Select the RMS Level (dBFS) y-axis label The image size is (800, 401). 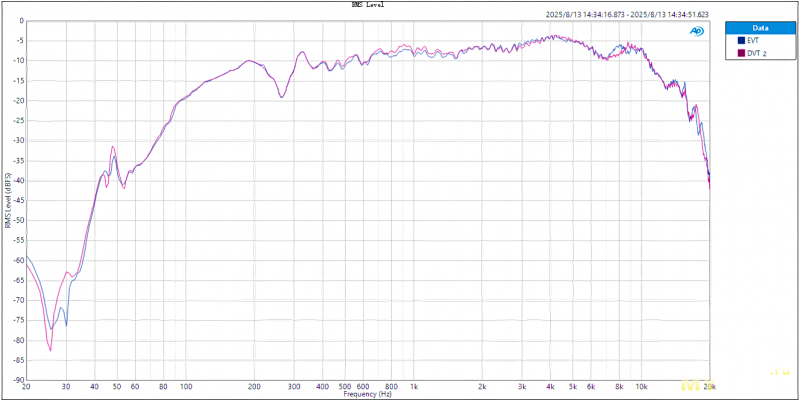7,201
